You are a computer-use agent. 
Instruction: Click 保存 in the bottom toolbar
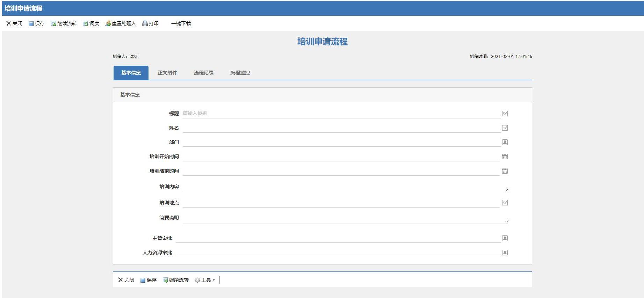(x=149, y=280)
